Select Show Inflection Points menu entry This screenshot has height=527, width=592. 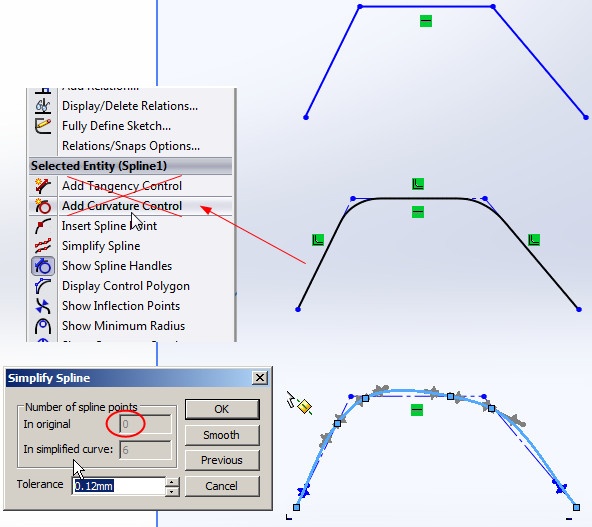[121, 306]
